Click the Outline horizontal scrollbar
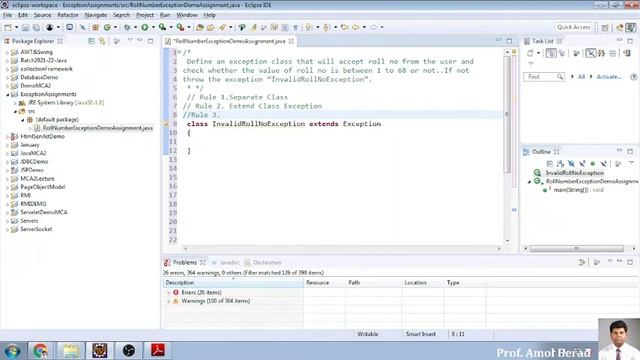 [576, 248]
